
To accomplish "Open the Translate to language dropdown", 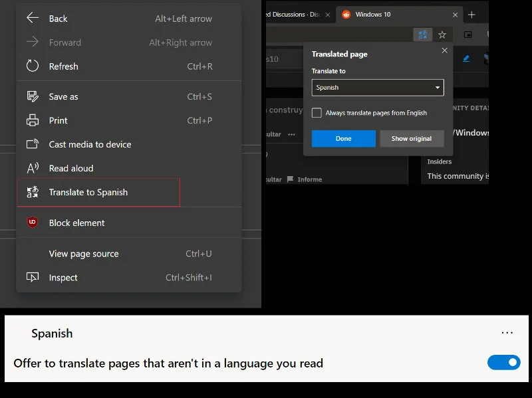I will click(377, 87).
